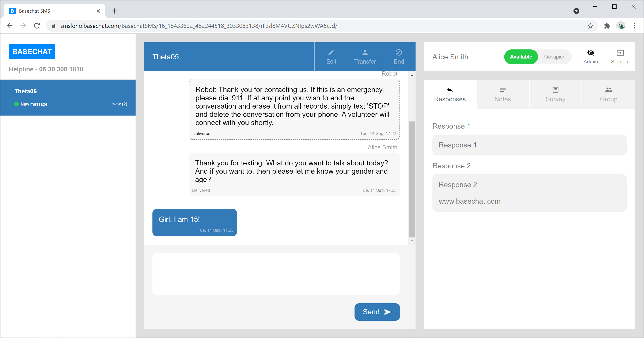Switch to the Notes tab
Image resolution: width=644 pixels, height=338 pixels.
coord(503,95)
